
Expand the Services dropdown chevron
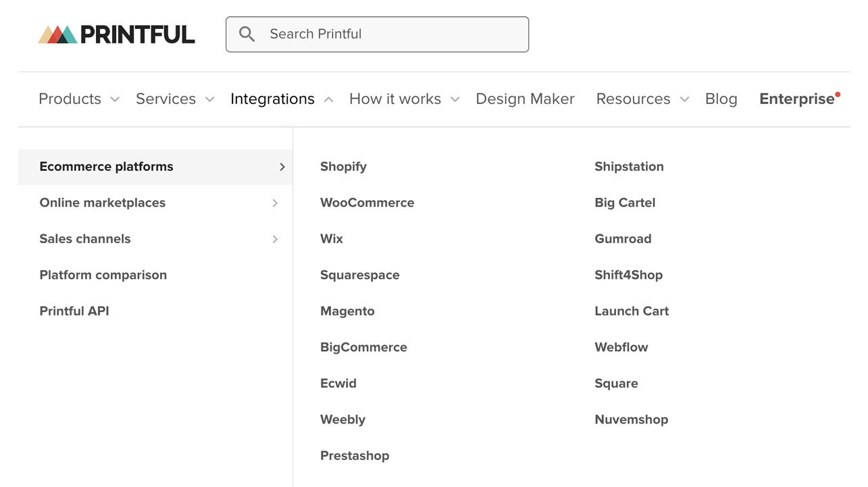tap(209, 99)
